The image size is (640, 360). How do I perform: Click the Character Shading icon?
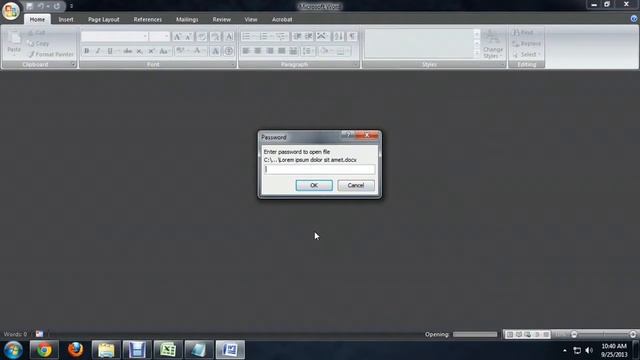click(216, 51)
